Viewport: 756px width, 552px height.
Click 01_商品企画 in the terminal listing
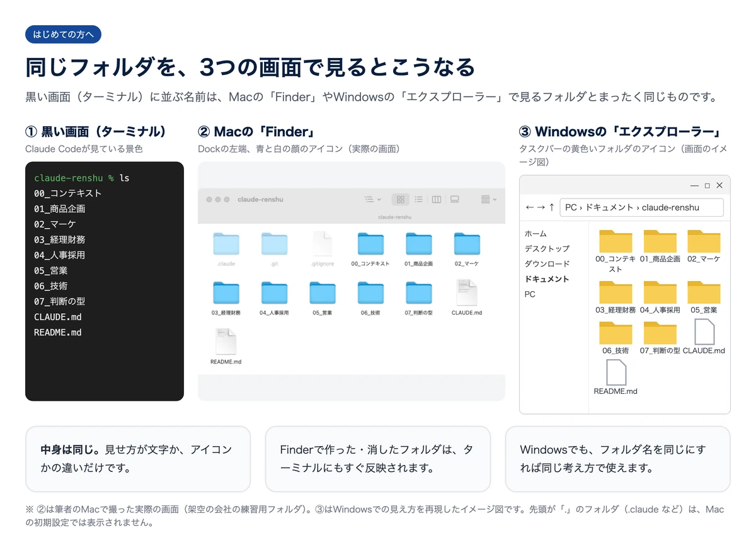tap(59, 209)
